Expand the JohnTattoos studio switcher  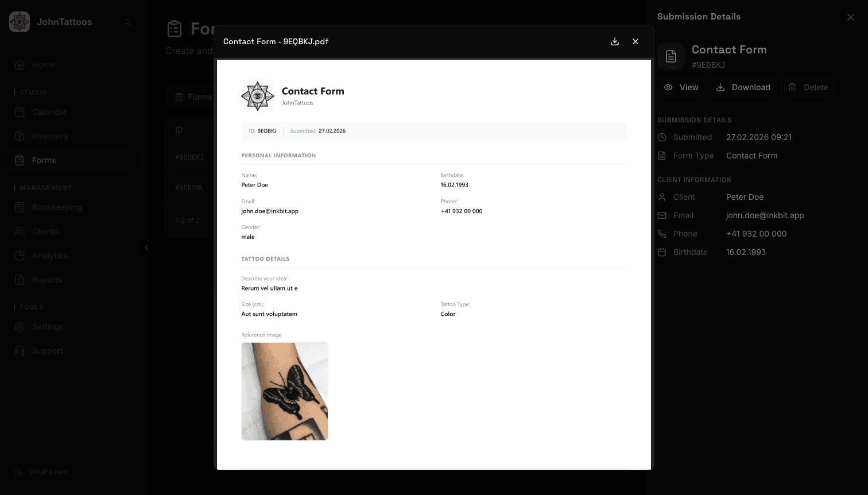point(127,22)
